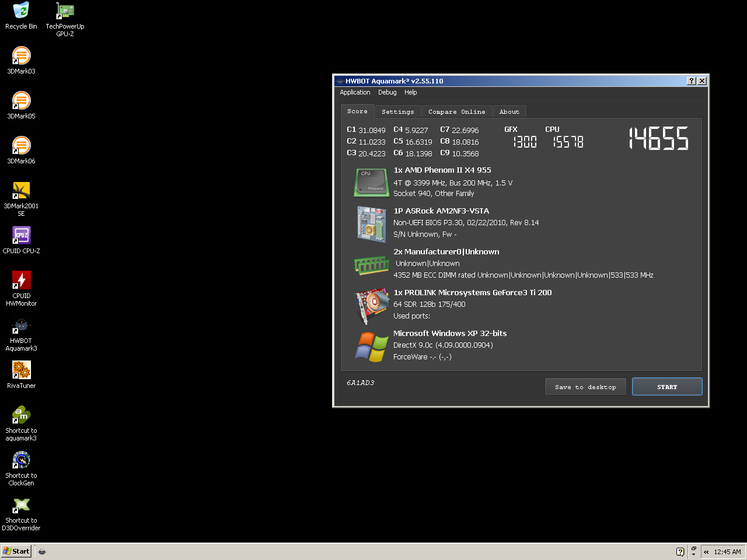Click the 4352 MB ECC DIMM line
This screenshot has width=747, height=560.
(x=523, y=275)
